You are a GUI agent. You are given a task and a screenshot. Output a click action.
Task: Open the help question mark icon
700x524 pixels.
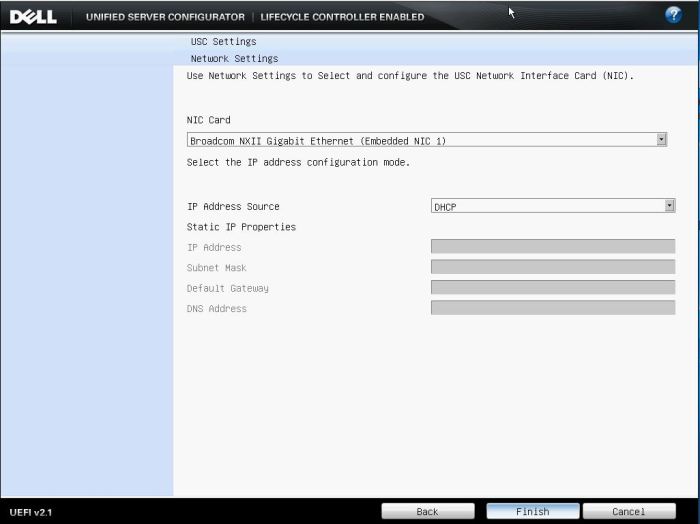coord(673,15)
